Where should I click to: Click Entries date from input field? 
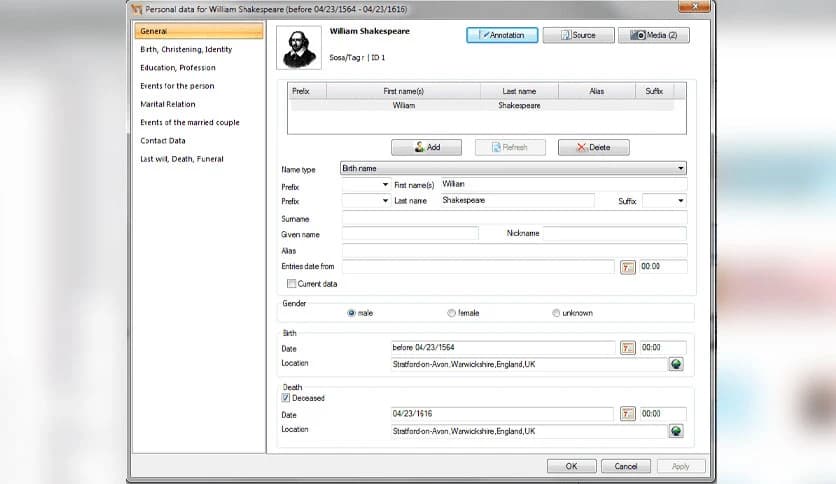[x=478, y=267]
